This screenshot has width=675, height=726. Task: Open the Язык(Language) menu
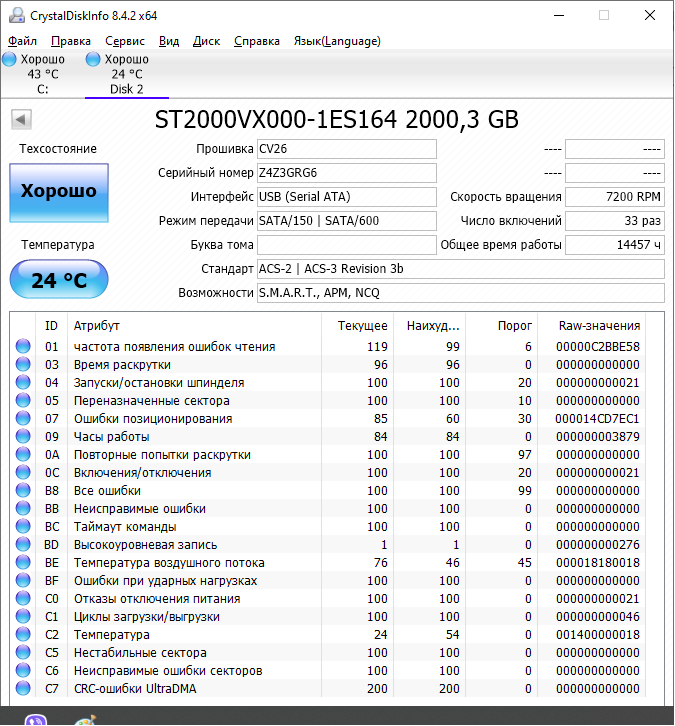pyautogui.click(x=336, y=41)
